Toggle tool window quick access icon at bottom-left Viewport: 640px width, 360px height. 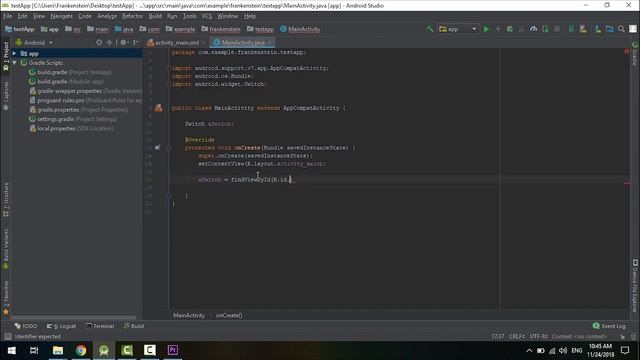7,336
